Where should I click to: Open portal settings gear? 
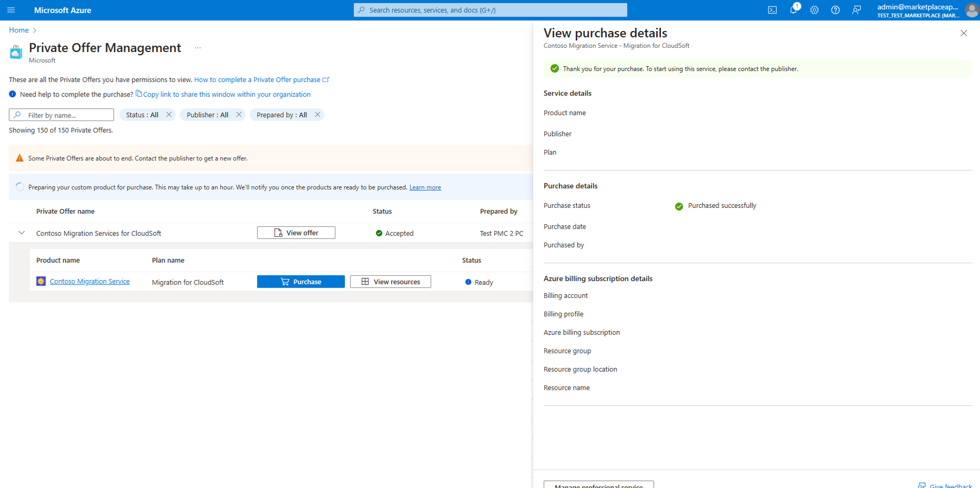(x=814, y=10)
